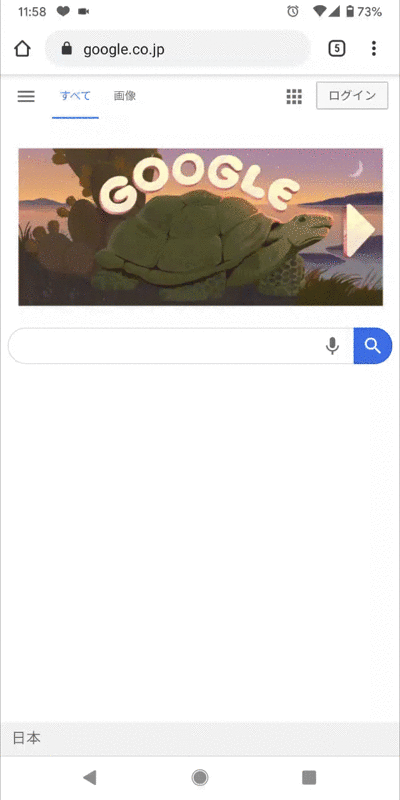Tap the alarm icon in status bar

(293, 11)
